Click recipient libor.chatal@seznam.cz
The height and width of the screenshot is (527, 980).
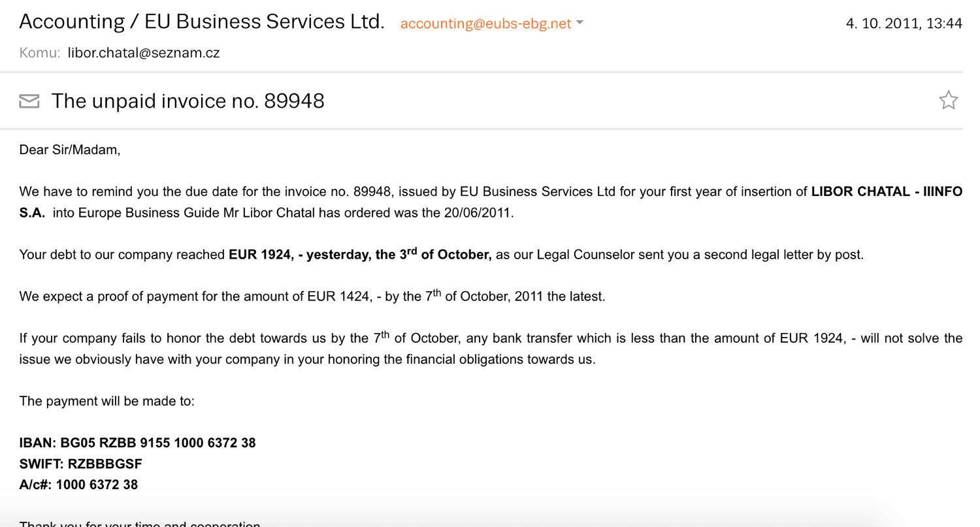pyautogui.click(x=144, y=53)
